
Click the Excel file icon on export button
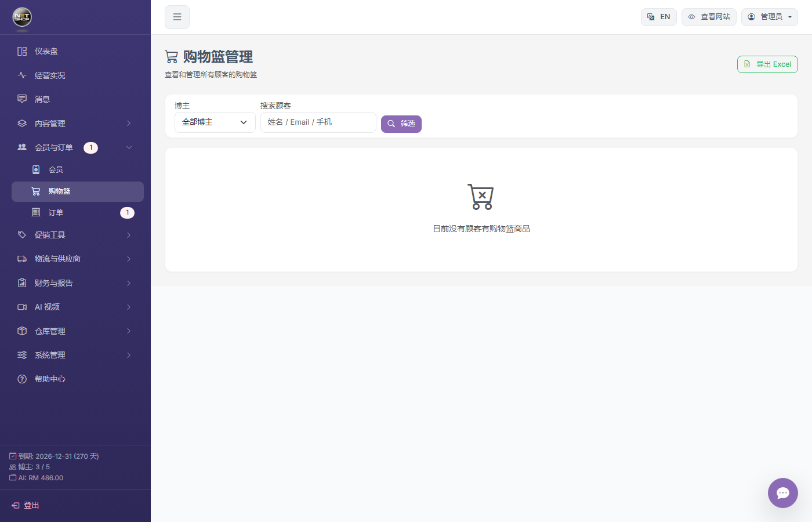point(747,64)
